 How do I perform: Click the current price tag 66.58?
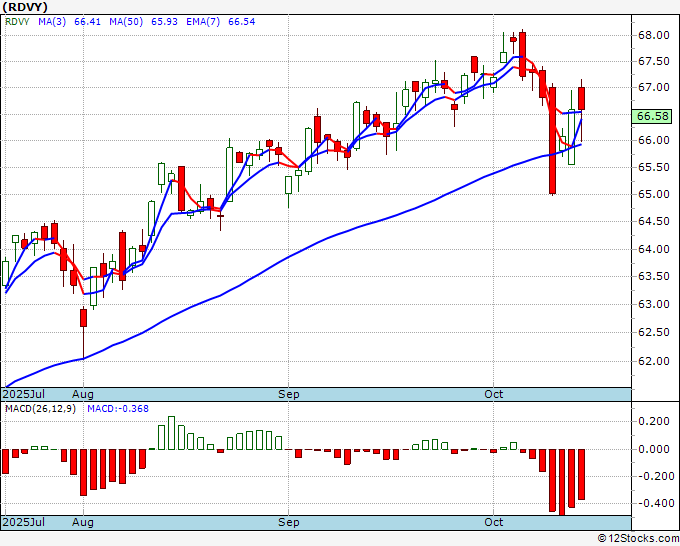[652, 116]
